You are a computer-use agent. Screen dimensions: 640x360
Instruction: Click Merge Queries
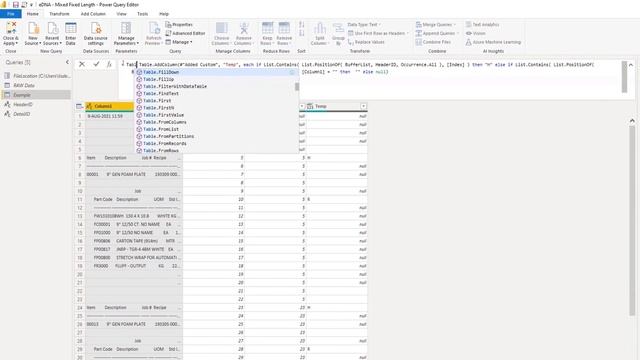[x=436, y=24]
